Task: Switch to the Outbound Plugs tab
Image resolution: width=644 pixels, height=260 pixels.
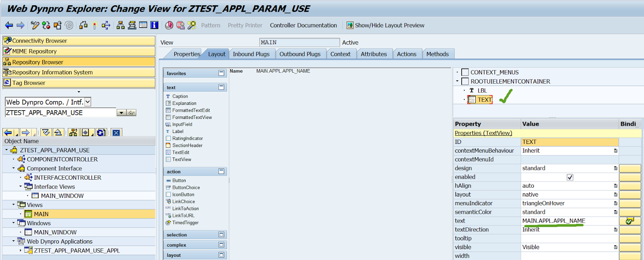Action: [x=300, y=54]
